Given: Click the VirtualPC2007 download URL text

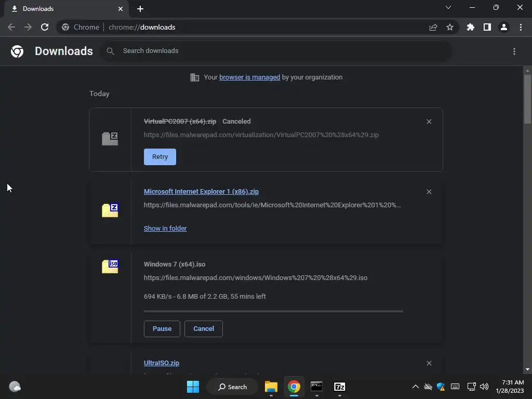Looking at the screenshot, I should 261,135.
